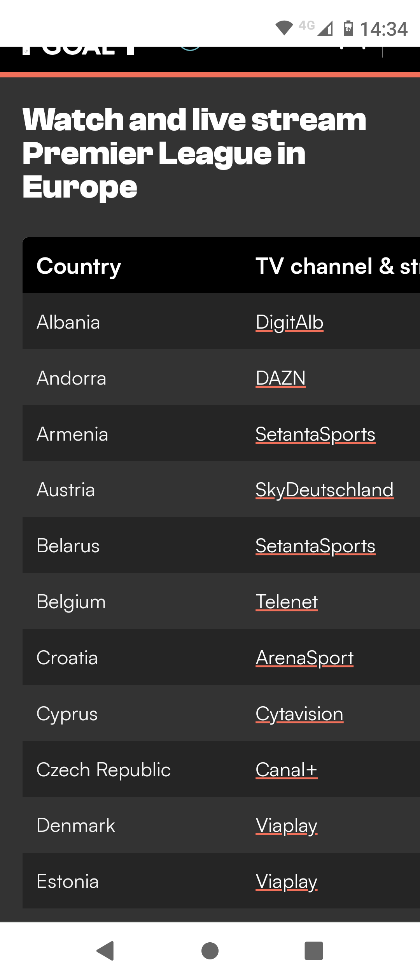Open the Viaplay link for Denmark
Image resolution: width=420 pixels, height=980 pixels.
click(287, 825)
